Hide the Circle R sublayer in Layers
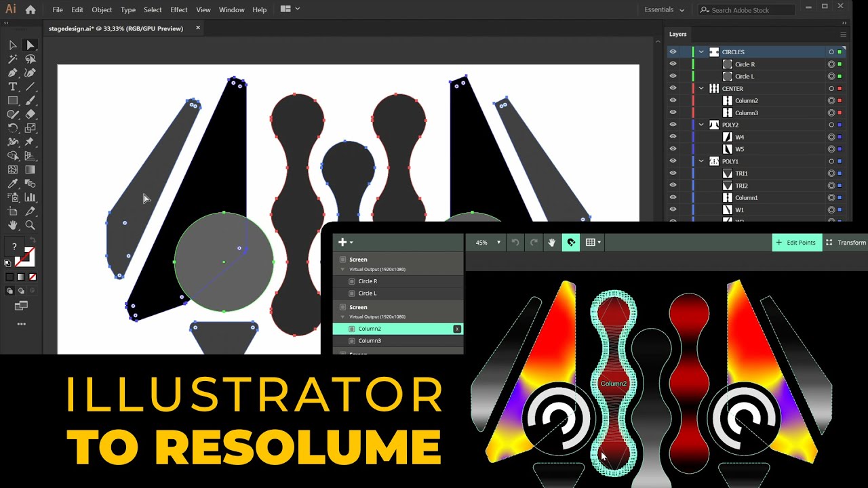Image resolution: width=868 pixels, height=488 pixels. coord(673,64)
